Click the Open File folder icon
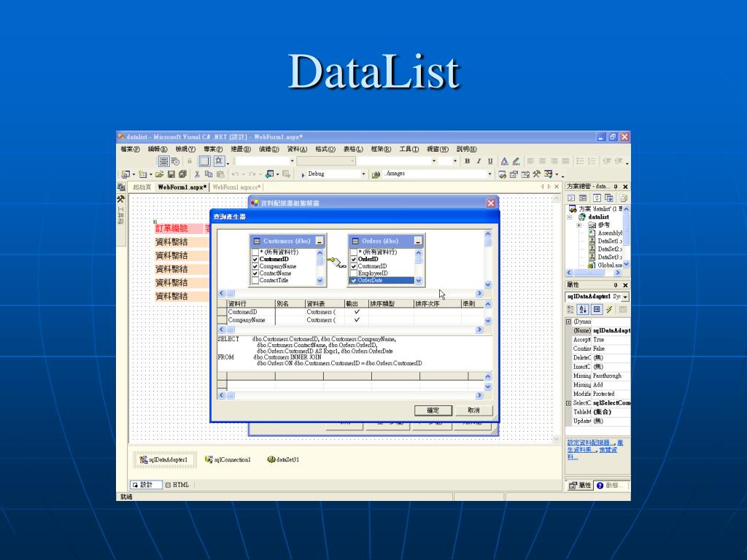The height and width of the screenshot is (560, 747). (x=160, y=174)
